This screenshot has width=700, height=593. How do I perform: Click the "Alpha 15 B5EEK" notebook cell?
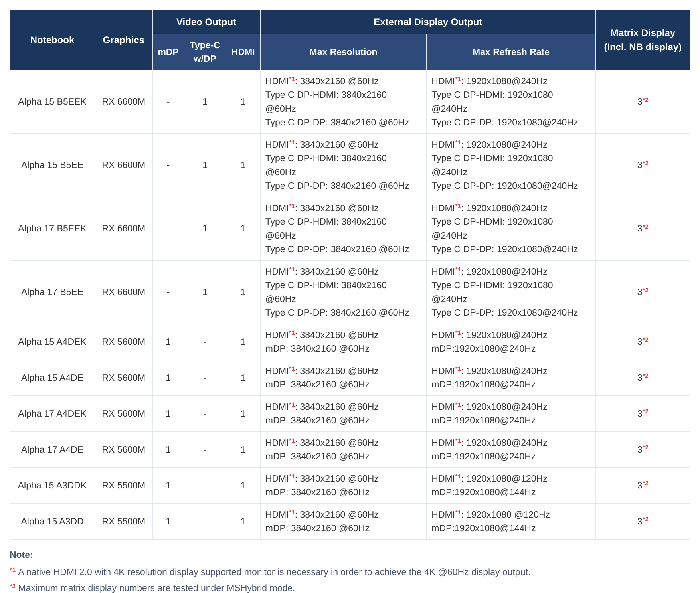pyautogui.click(x=52, y=102)
